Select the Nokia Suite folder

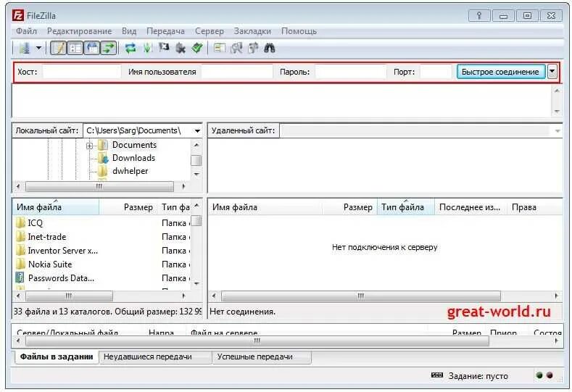point(50,264)
